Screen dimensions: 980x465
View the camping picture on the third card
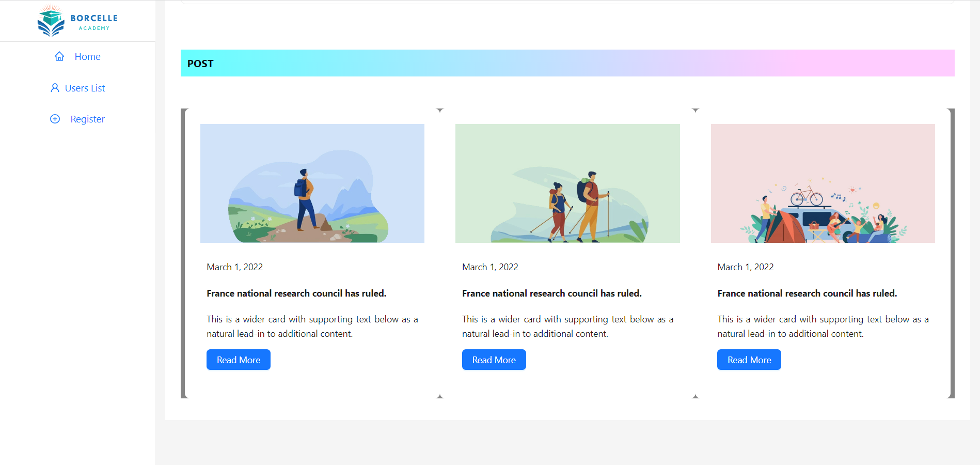tap(823, 183)
